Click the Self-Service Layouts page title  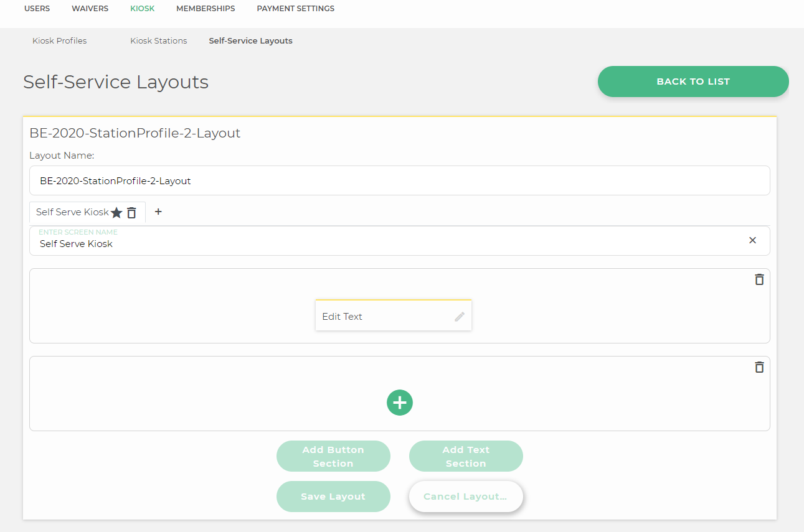[116, 82]
